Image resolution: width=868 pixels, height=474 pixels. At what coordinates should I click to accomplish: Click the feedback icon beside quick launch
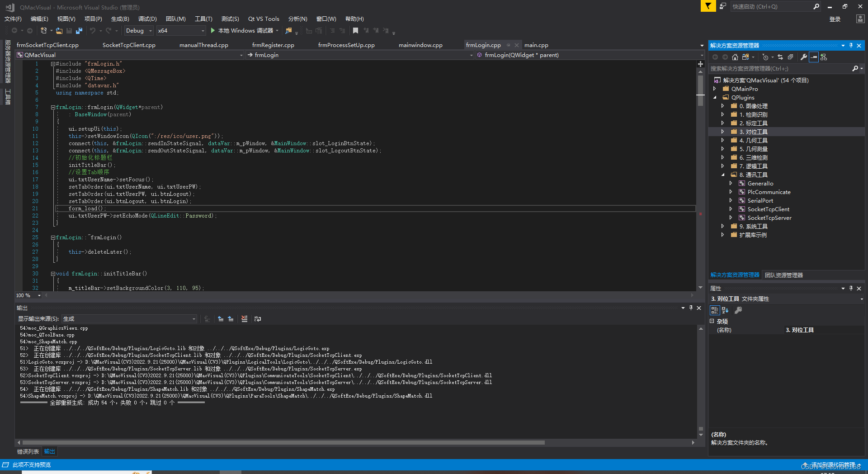click(723, 6)
